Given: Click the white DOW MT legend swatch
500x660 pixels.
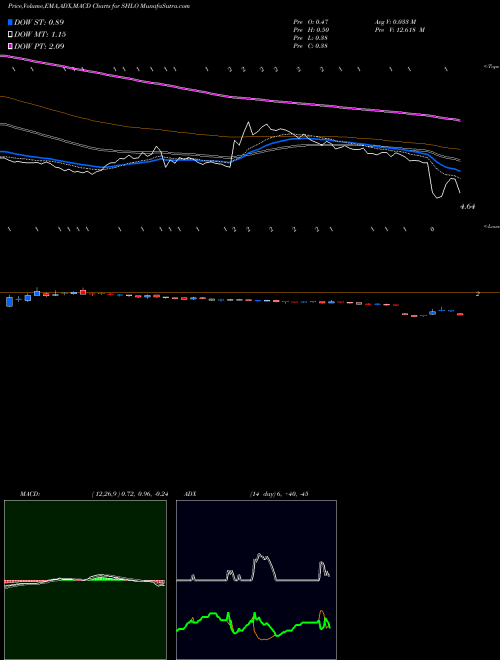Looking at the screenshot, I should coord(10,35).
